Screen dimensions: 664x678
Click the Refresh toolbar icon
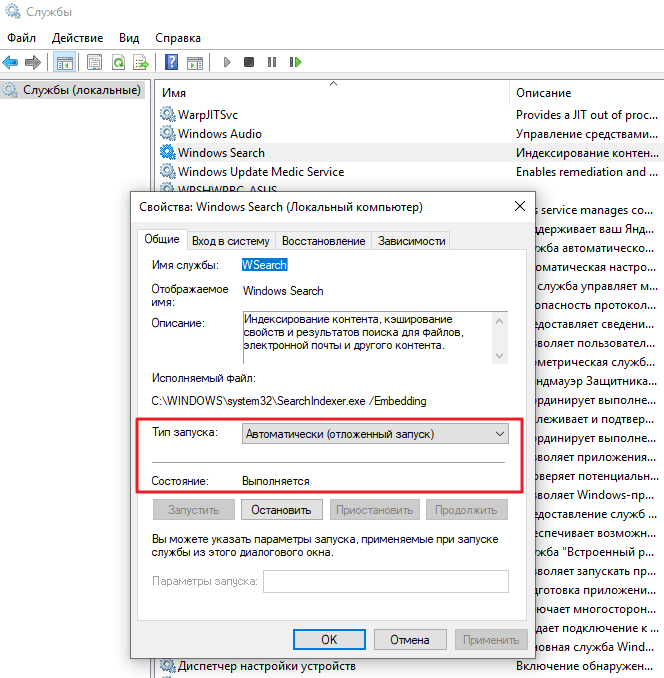(x=118, y=62)
